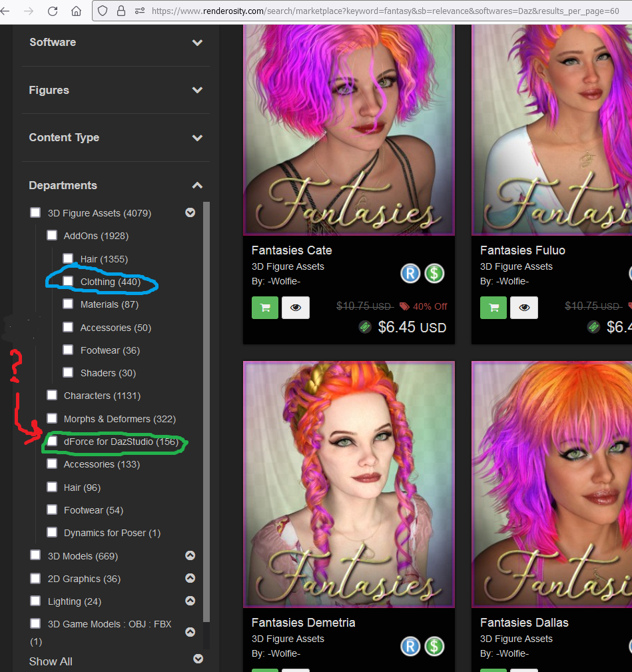632x672 pixels.
Task: Check the Hair (1355) checkbox
Action: click(x=68, y=258)
